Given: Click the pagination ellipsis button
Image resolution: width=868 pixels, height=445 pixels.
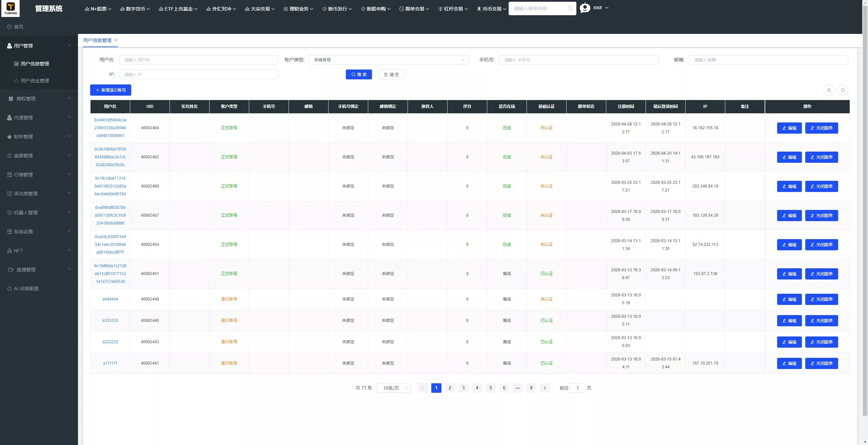Looking at the screenshot, I should (x=518, y=388).
